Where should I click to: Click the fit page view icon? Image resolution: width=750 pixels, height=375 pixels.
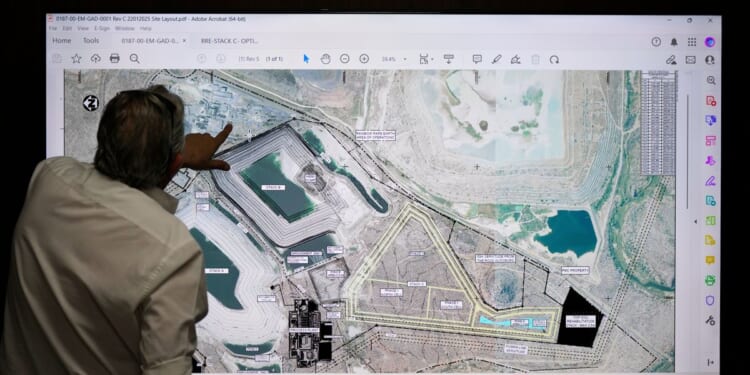point(423,59)
